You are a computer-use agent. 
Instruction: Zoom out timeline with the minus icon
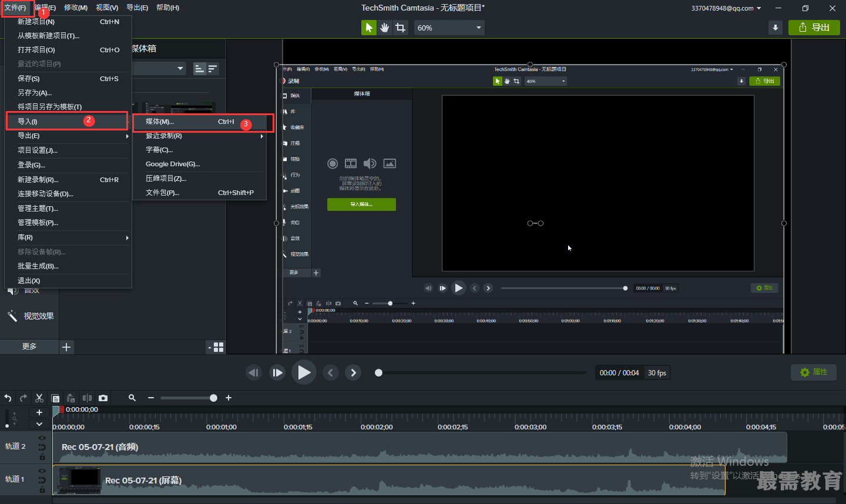[x=151, y=398]
